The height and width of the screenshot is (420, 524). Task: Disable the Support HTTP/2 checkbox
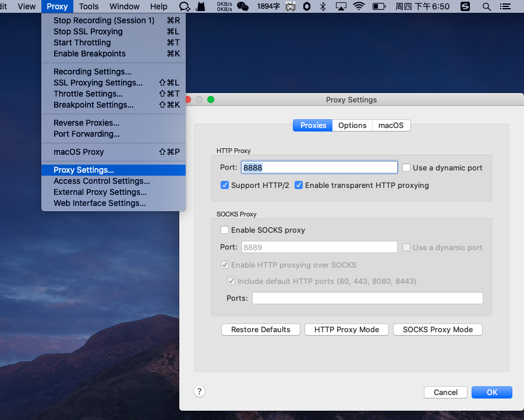[x=225, y=185]
